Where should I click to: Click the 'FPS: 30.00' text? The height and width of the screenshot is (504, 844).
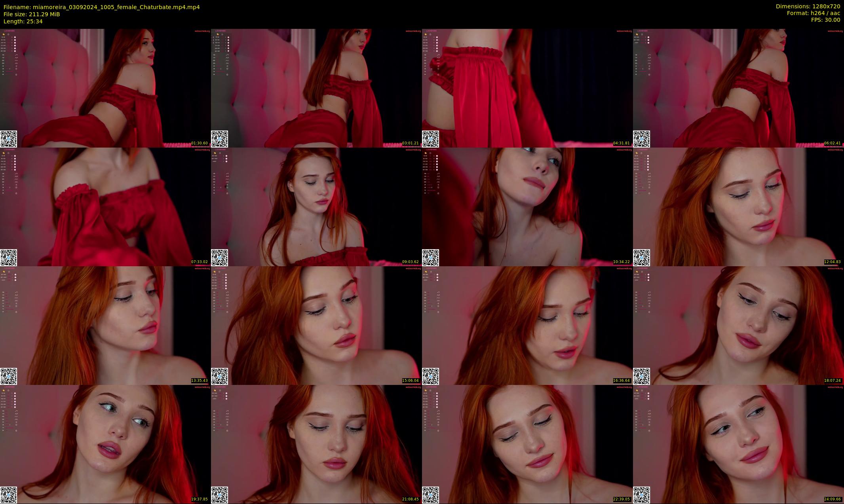(825, 20)
